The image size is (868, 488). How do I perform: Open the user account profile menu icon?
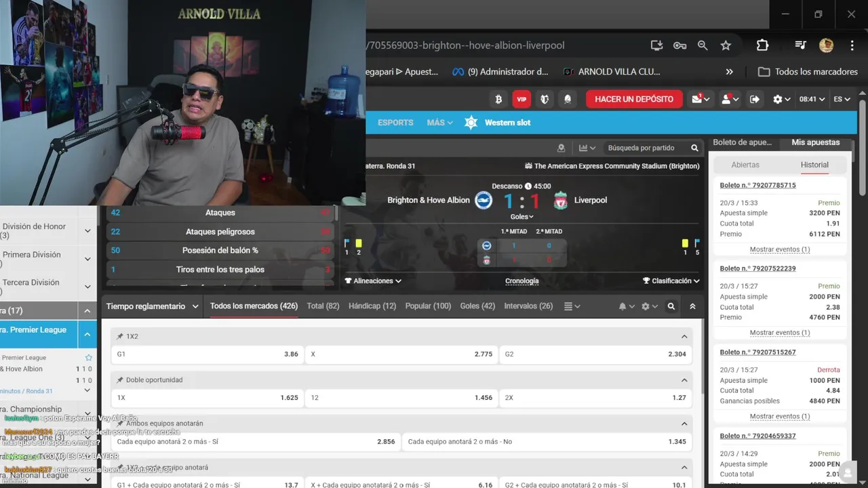730,99
